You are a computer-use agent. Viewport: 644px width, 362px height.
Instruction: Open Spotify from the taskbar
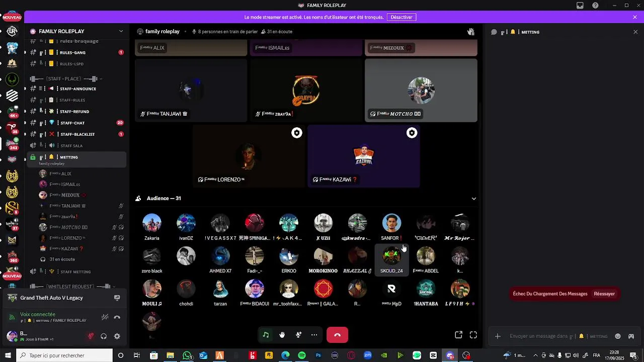[x=302, y=355]
